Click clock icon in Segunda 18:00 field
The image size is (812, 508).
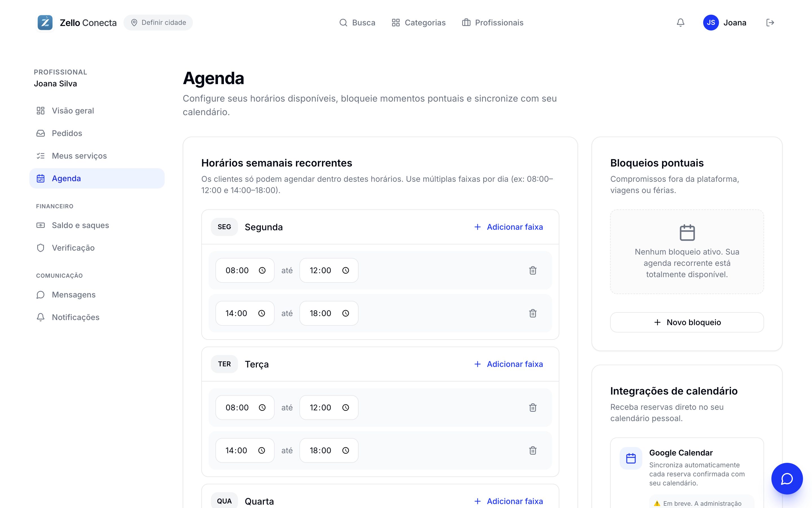coord(346,313)
